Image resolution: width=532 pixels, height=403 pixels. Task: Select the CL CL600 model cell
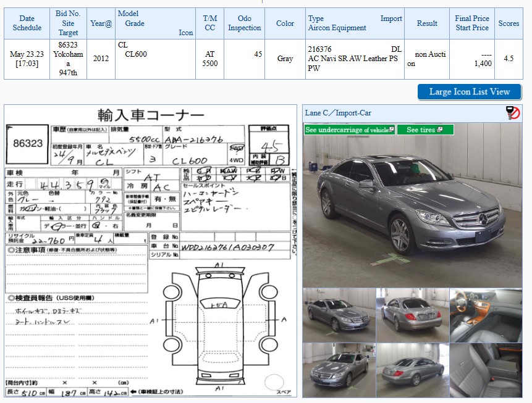(155, 59)
